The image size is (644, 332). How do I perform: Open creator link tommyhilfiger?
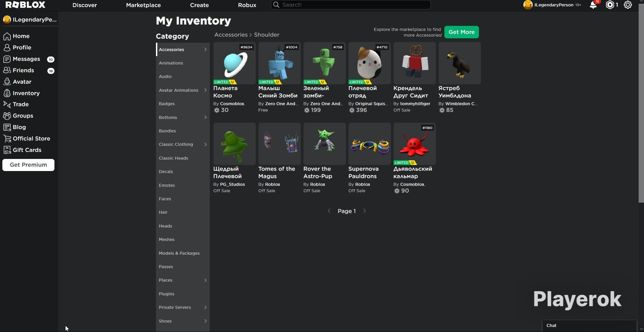click(x=415, y=104)
